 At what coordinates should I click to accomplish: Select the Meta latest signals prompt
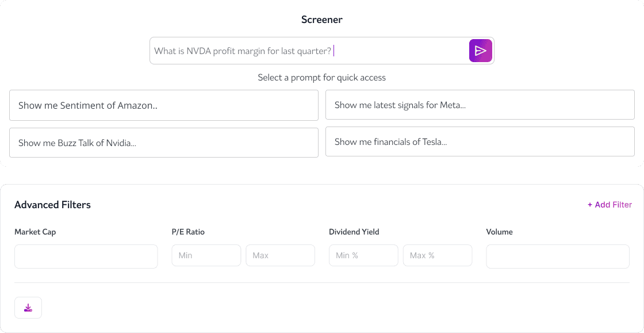tap(480, 105)
